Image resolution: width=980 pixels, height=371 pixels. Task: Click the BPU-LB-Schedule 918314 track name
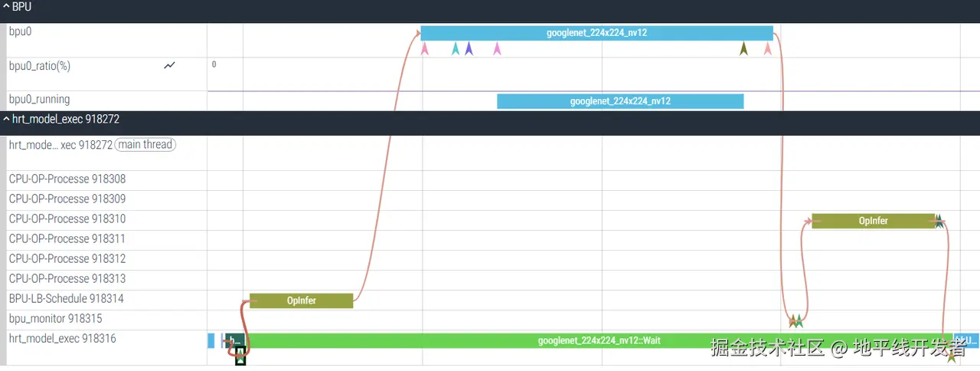tap(66, 298)
